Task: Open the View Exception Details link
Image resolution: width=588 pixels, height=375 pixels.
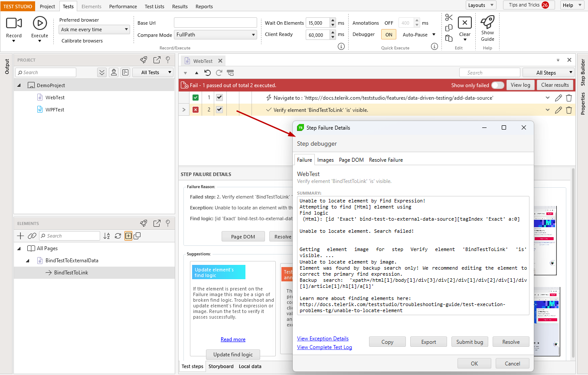Action: 323,339
